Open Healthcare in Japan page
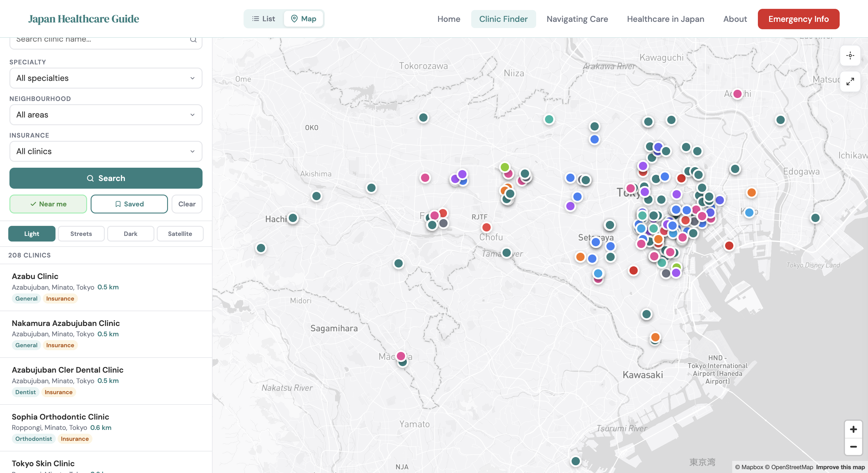This screenshot has width=868, height=473. [665, 19]
